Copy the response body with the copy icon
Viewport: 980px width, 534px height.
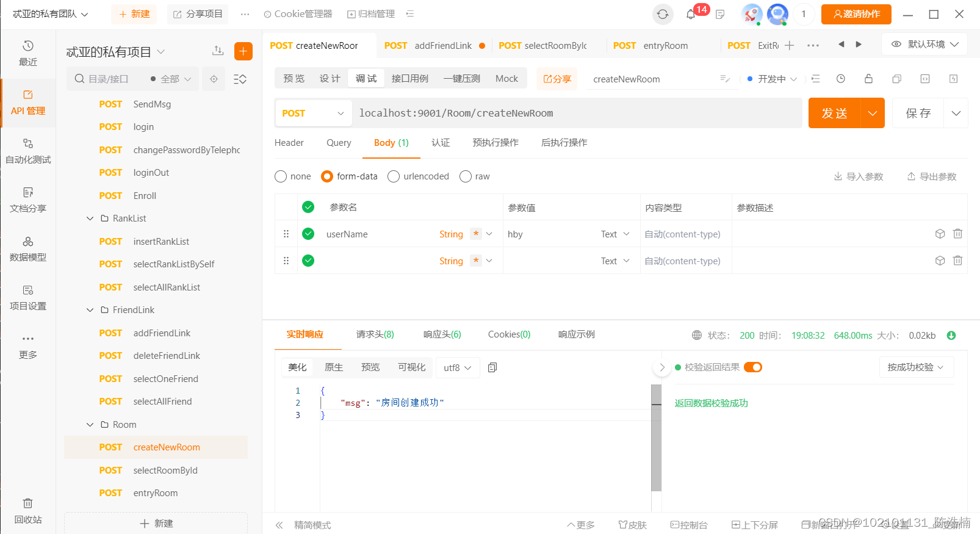point(492,367)
